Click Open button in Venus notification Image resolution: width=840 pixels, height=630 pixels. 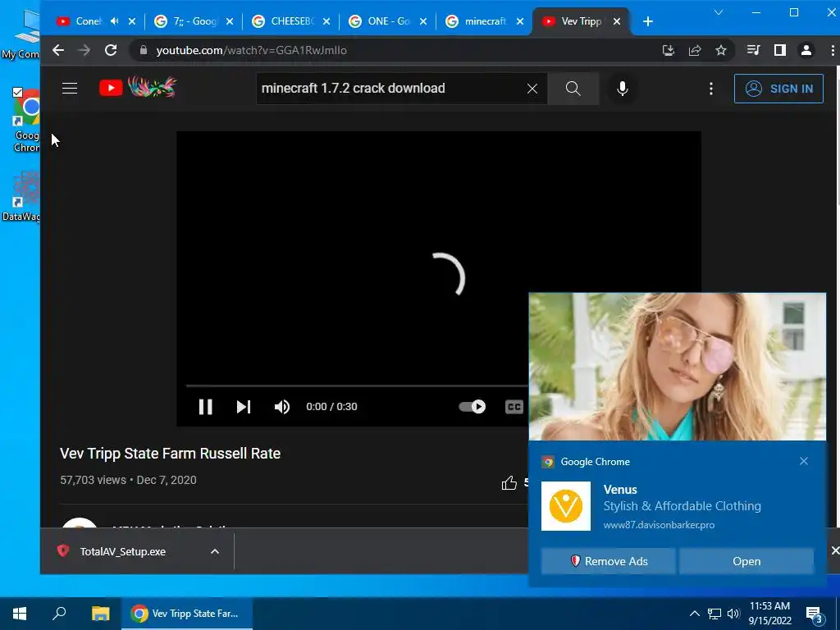[746, 561]
